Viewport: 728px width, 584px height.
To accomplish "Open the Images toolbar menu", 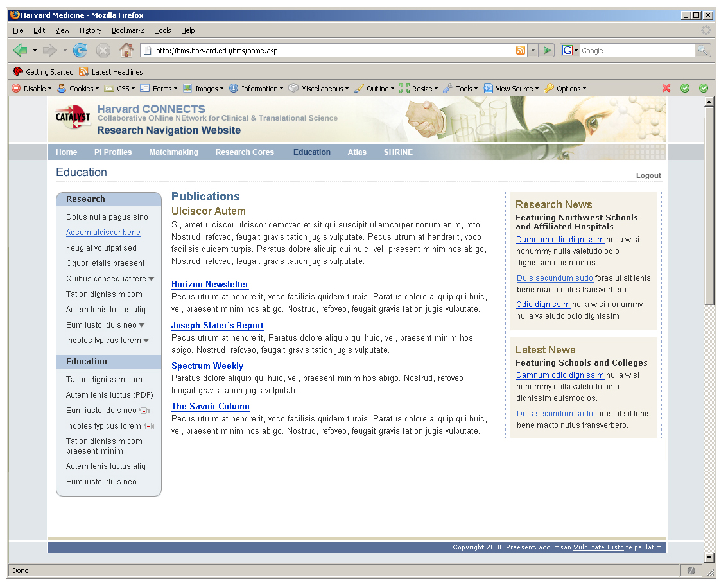I will pyautogui.click(x=204, y=88).
